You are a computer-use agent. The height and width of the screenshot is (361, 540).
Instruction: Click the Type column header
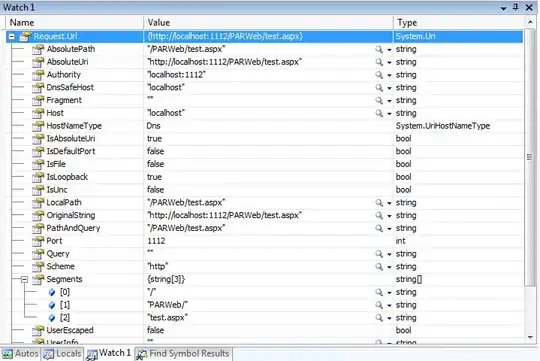click(x=459, y=23)
